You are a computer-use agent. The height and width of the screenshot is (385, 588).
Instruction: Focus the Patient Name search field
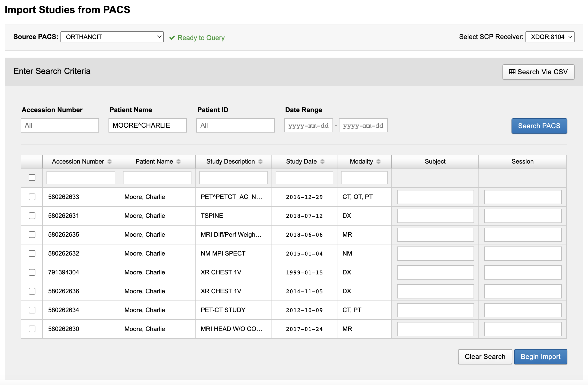tap(148, 126)
